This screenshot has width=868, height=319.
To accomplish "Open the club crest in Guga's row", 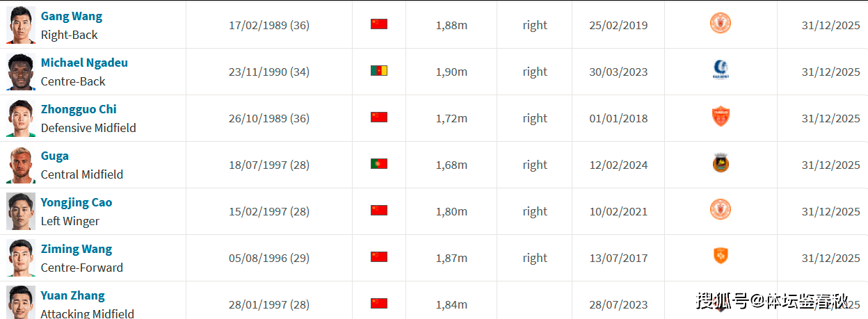I will (x=721, y=163).
